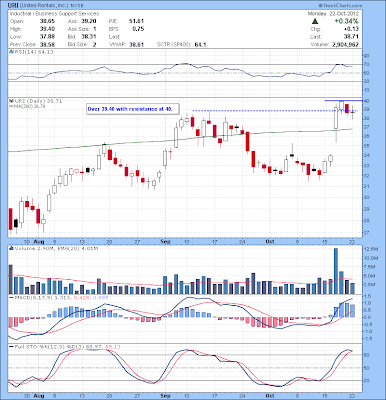The image size is (386, 400).
Task: Click the Volume 2,904,962 readout
Action: (335, 44)
